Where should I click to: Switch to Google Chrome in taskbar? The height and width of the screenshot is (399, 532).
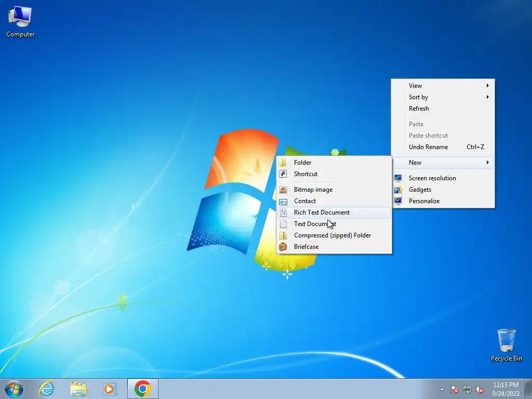(143, 389)
